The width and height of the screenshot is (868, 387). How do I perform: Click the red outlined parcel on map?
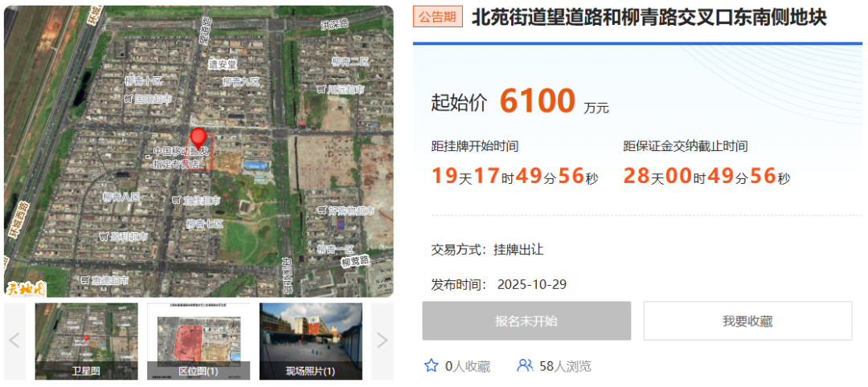point(200,157)
